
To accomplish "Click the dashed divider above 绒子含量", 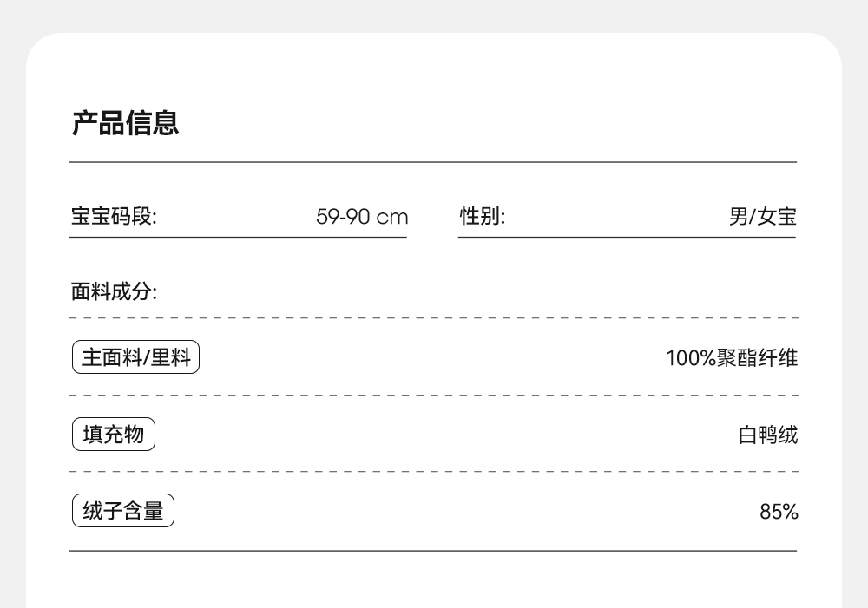I will (x=432, y=472).
